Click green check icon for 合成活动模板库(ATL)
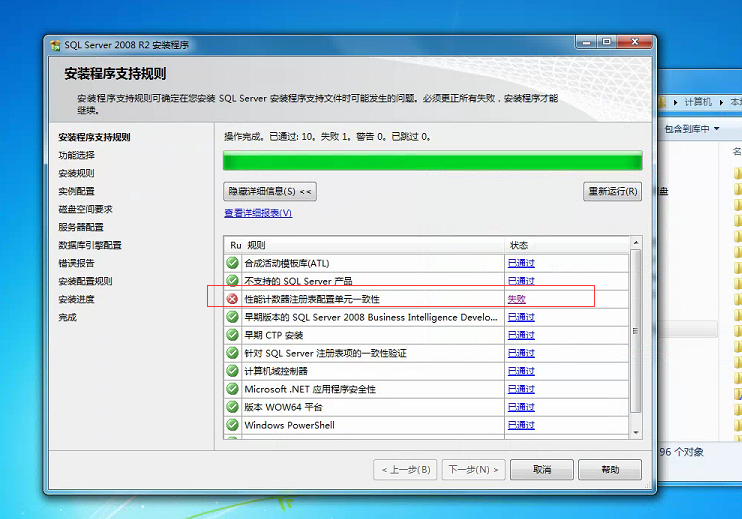 pyautogui.click(x=232, y=263)
